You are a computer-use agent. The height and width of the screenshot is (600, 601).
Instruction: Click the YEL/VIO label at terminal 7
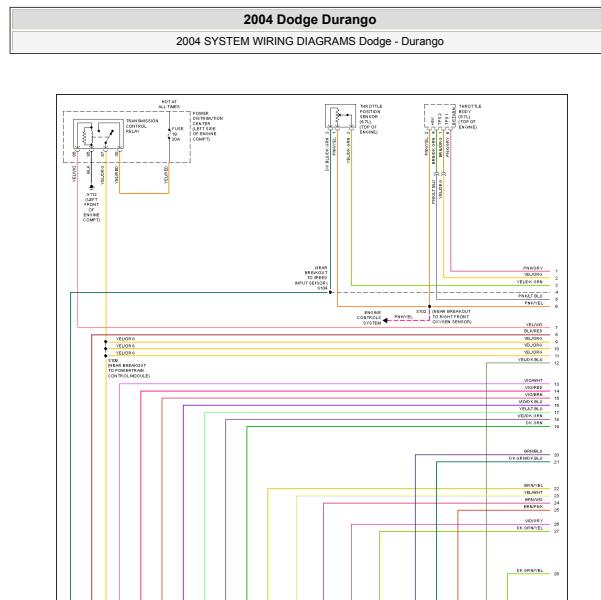(534, 324)
